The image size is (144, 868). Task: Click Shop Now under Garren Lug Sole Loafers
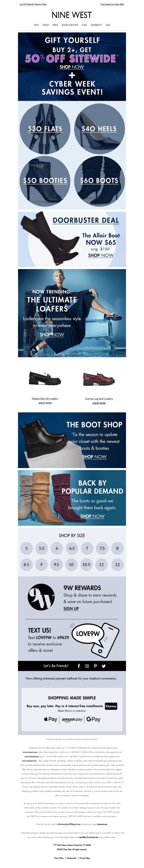[x=99, y=403]
